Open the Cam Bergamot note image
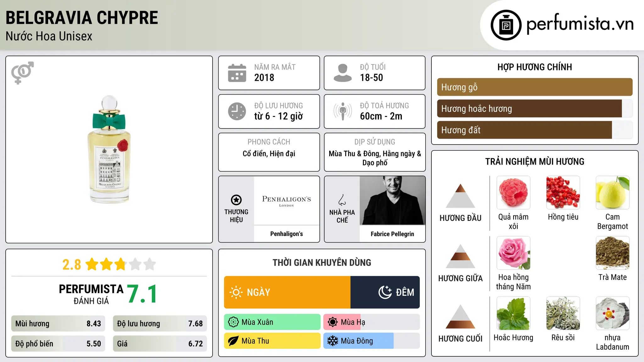Viewport: 644px width, 362px height. click(x=613, y=193)
